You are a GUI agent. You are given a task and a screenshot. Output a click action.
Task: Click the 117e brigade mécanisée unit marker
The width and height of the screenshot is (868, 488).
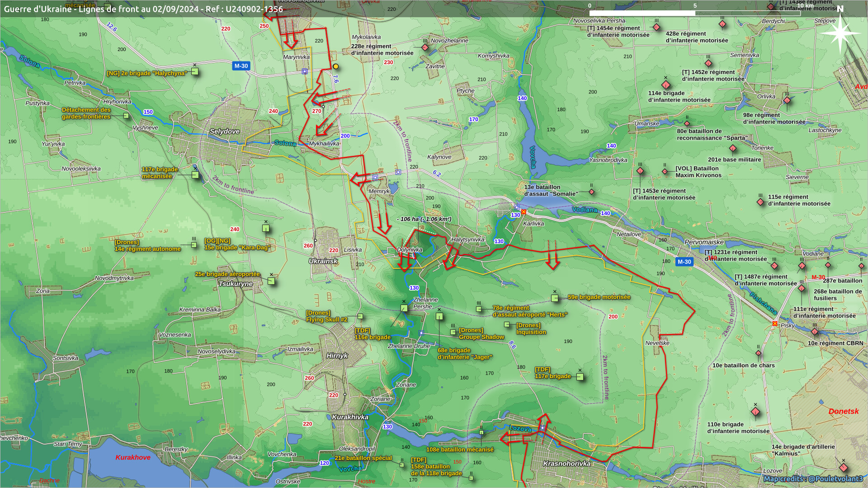195,175
